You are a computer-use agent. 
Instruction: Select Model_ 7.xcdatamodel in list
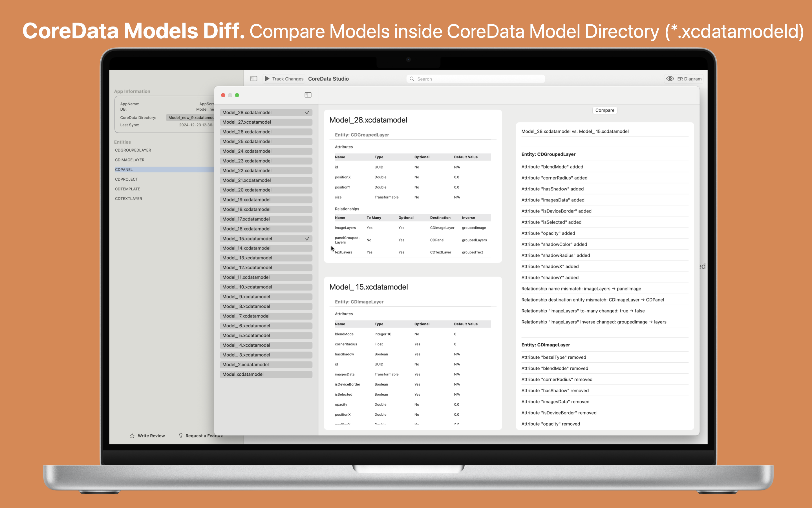tap(266, 316)
